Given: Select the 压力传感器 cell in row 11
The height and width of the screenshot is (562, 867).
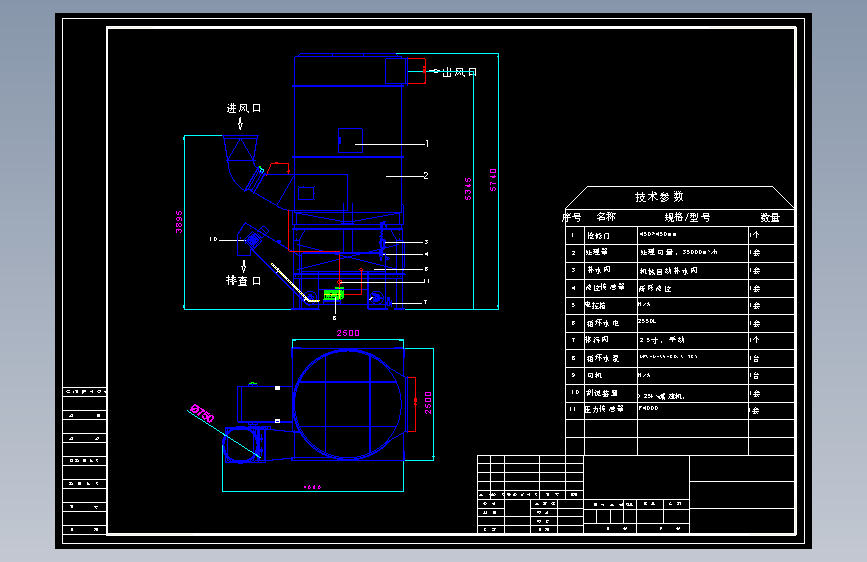Looking at the screenshot, I should tap(611, 410).
